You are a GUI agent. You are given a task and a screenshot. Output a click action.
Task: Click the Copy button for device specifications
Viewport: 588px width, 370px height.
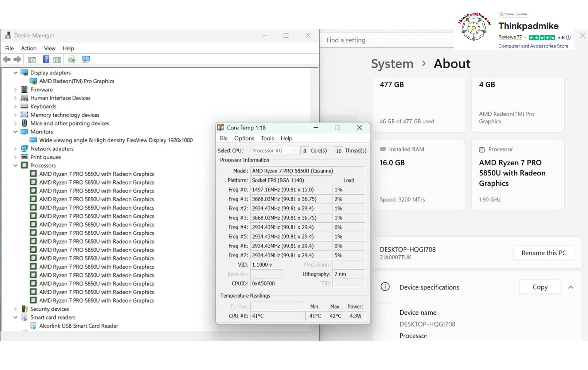pos(540,287)
